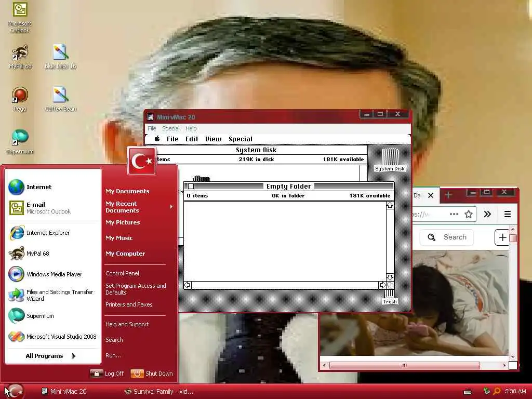Click Internet globe icon in Start menu
The image size is (532, 399).
click(16, 187)
